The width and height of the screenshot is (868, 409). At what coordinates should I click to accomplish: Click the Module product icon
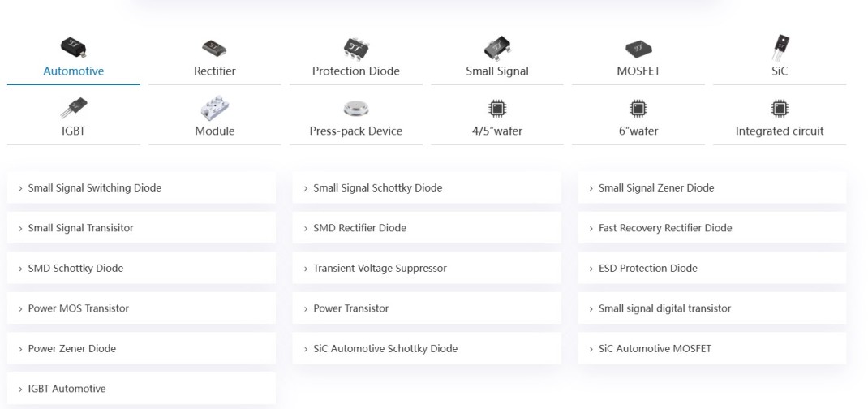tap(214, 109)
